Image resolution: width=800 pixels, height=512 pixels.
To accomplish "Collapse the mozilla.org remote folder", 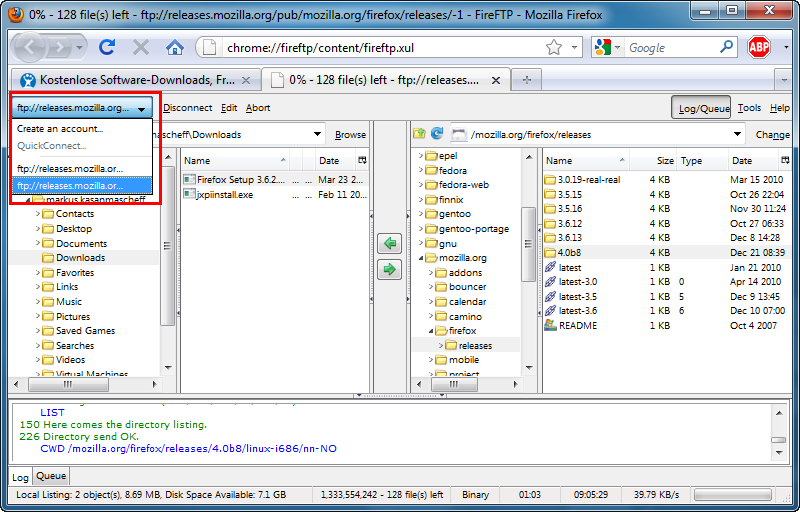I will 421,258.
